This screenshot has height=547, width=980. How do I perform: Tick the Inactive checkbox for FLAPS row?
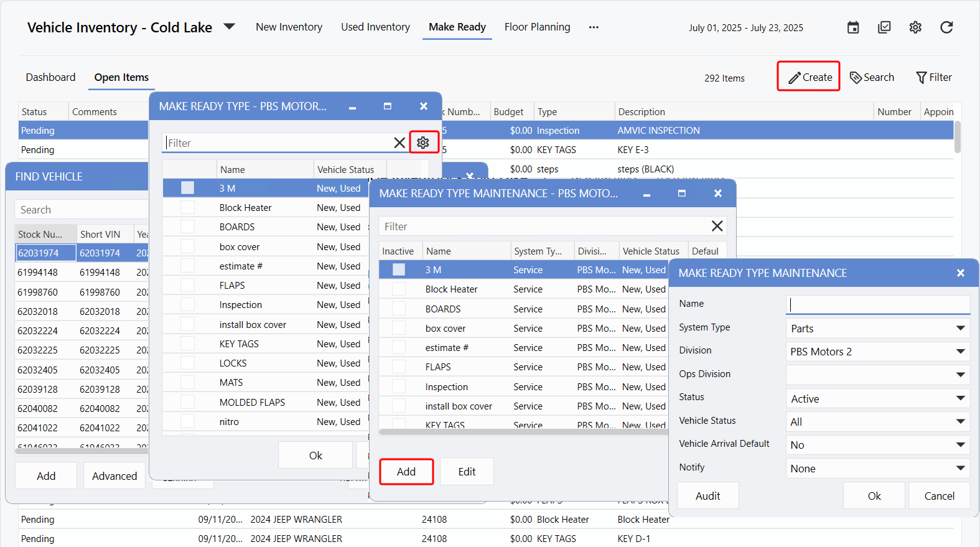pos(399,367)
